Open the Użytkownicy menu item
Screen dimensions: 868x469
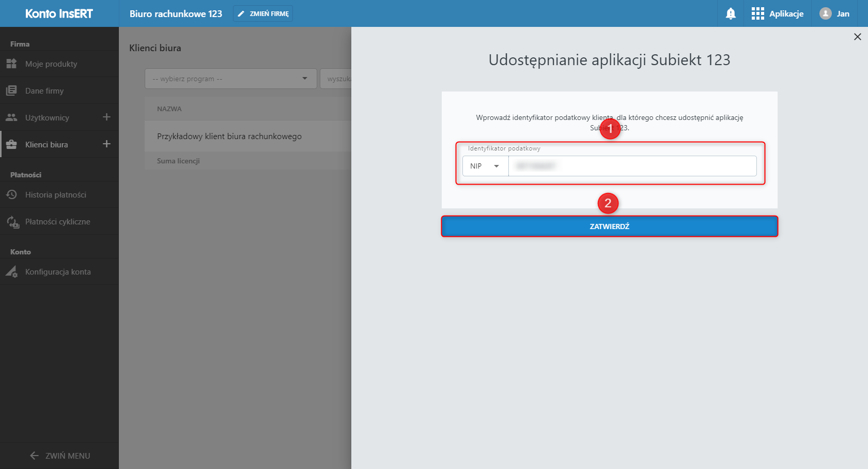click(47, 118)
